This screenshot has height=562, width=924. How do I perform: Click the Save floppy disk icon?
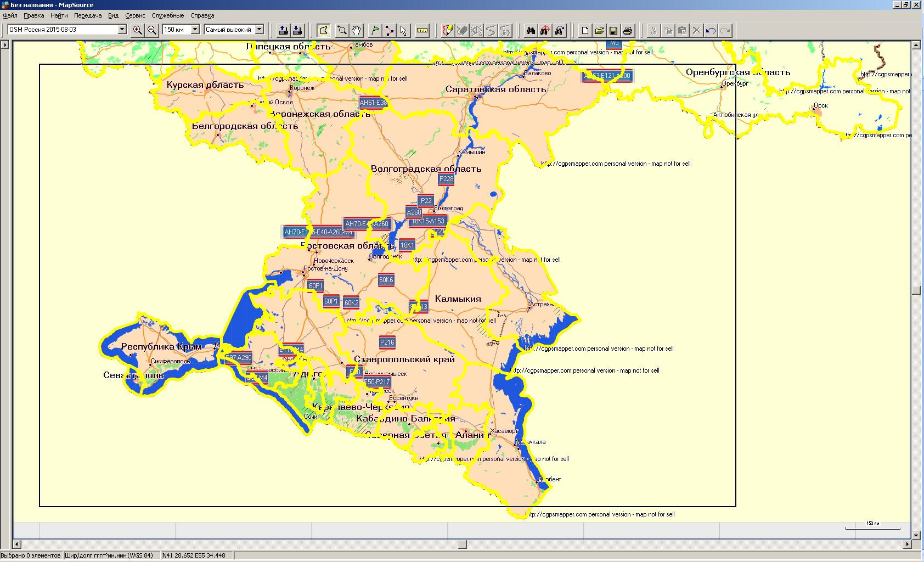tap(613, 30)
